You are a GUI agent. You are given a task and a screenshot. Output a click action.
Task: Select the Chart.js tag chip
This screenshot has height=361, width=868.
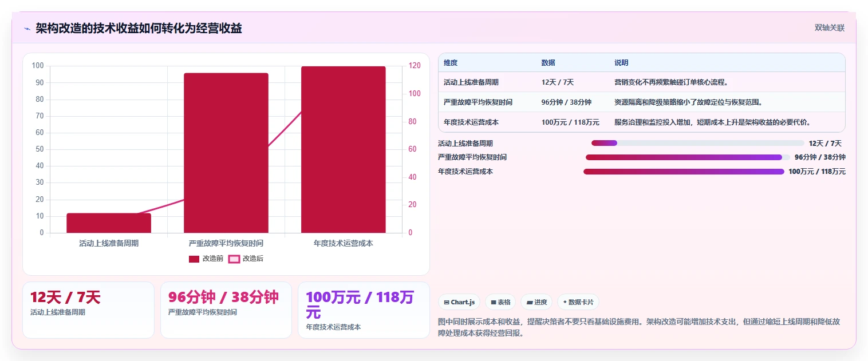click(x=459, y=302)
